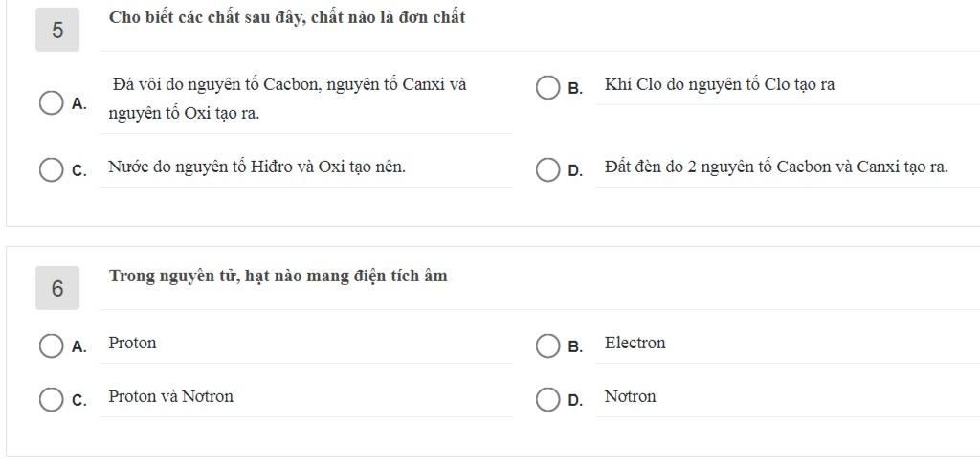This screenshot has height=468, width=980.
Task: Choose the 'Electron' answer text
Action: pos(635,344)
